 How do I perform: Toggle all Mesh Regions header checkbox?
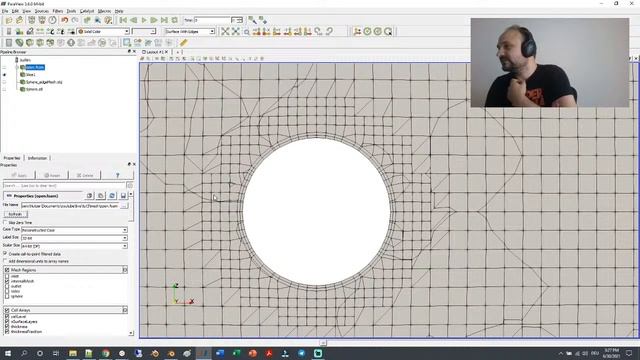point(7,270)
